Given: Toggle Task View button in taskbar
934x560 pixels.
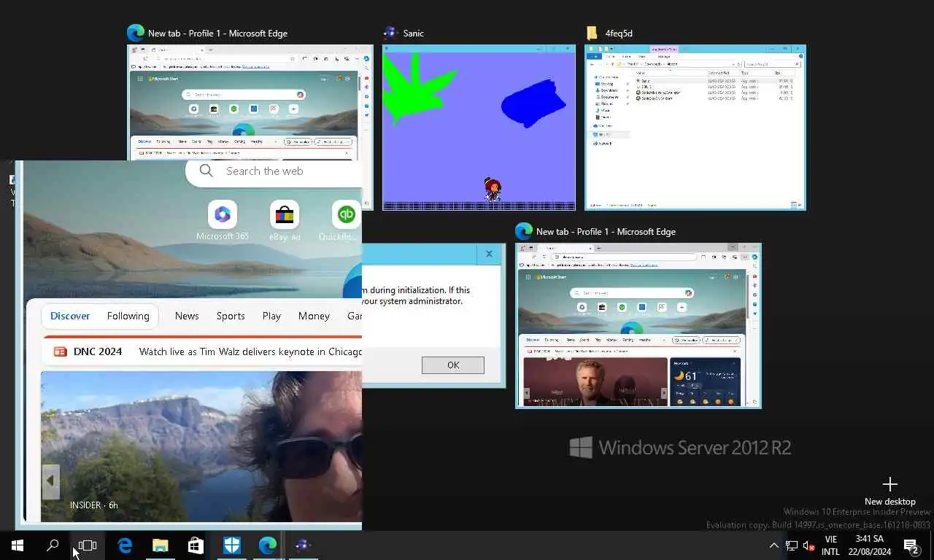Looking at the screenshot, I should (88, 545).
